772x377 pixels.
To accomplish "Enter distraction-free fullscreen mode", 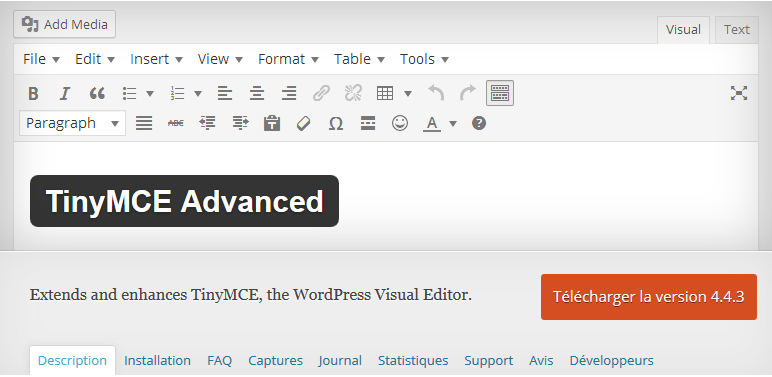I will (x=739, y=93).
